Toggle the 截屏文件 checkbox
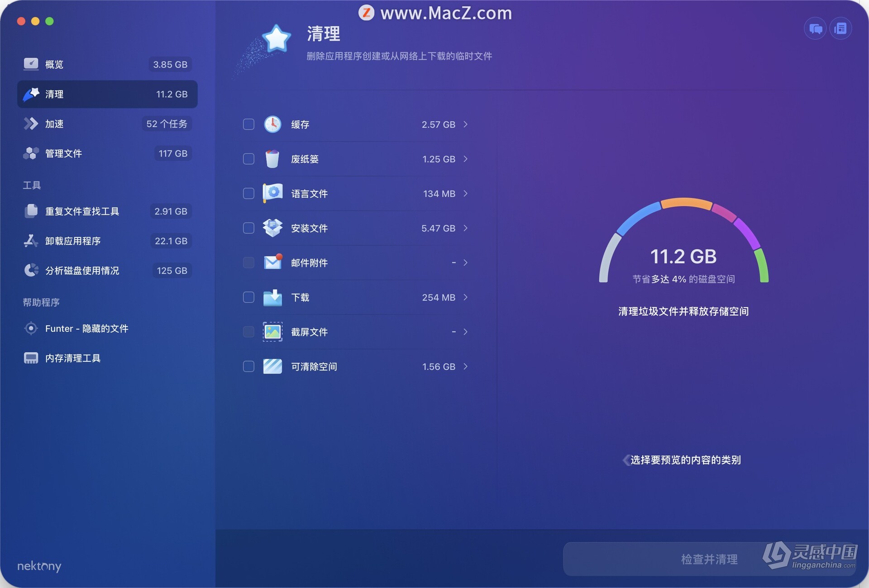Image resolution: width=869 pixels, height=588 pixels. click(248, 332)
